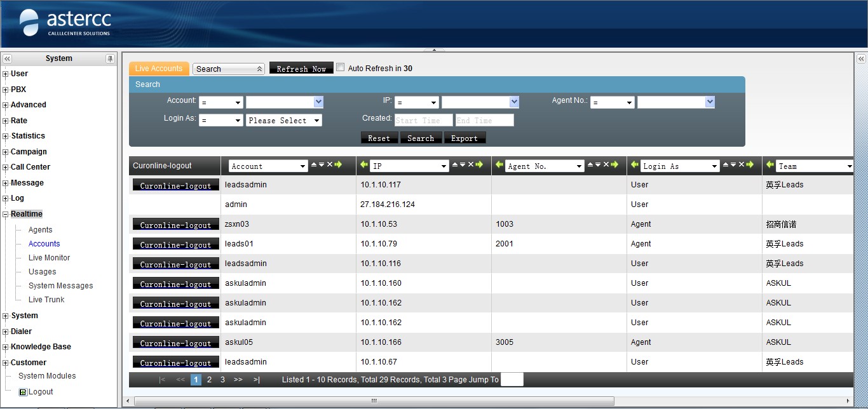Expand the Call Center tree node
868x409 pixels.
click(6, 168)
